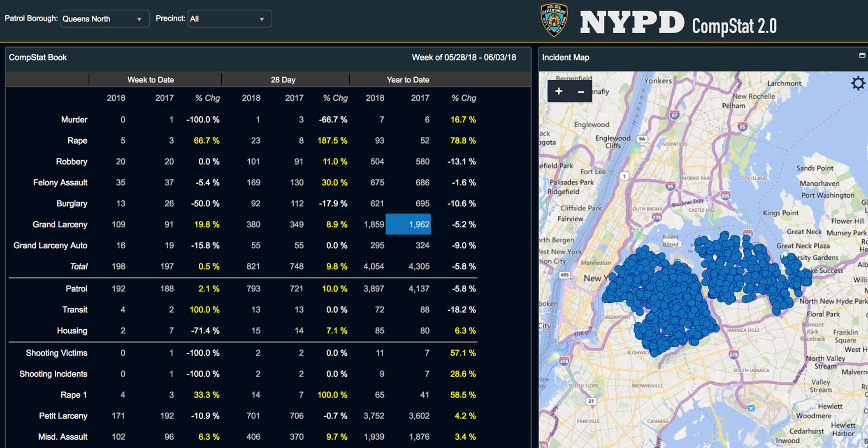868x448 pixels.
Task: Collapse the Incident Map panel
Action: click(x=862, y=55)
